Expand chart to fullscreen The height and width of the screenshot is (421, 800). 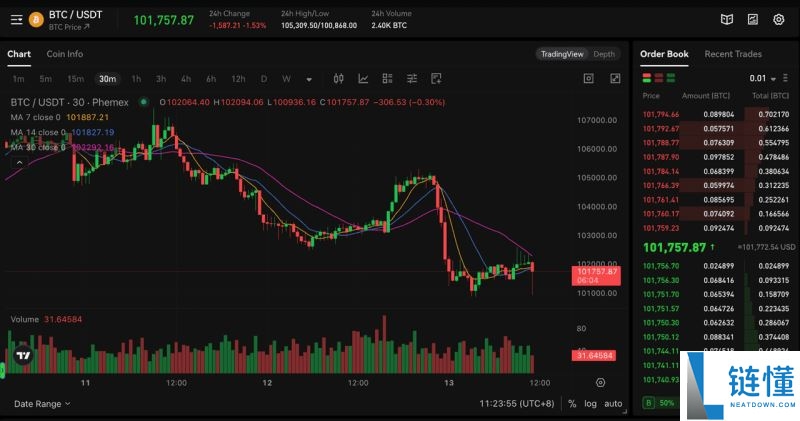point(616,78)
